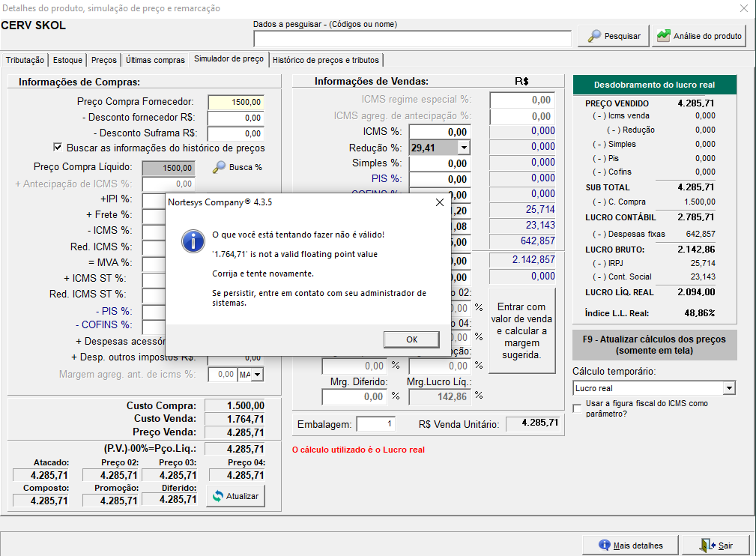Switch to the Tributação tab
The height and width of the screenshot is (556, 756).
(25, 60)
